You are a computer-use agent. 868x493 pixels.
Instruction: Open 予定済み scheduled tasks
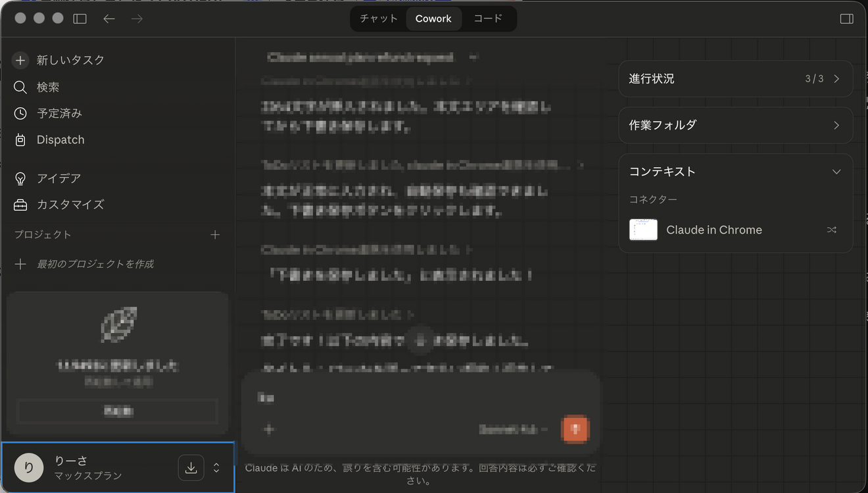(x=59, y=113)
